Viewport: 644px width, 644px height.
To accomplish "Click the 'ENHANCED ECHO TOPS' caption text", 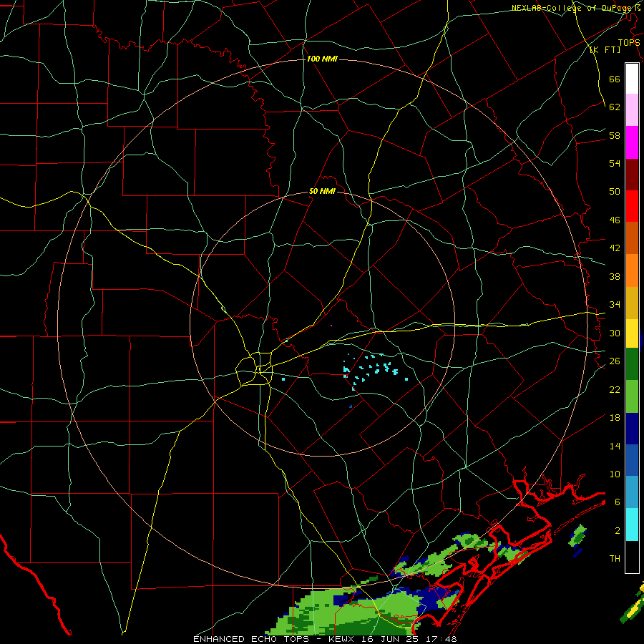I will (251, 639).
